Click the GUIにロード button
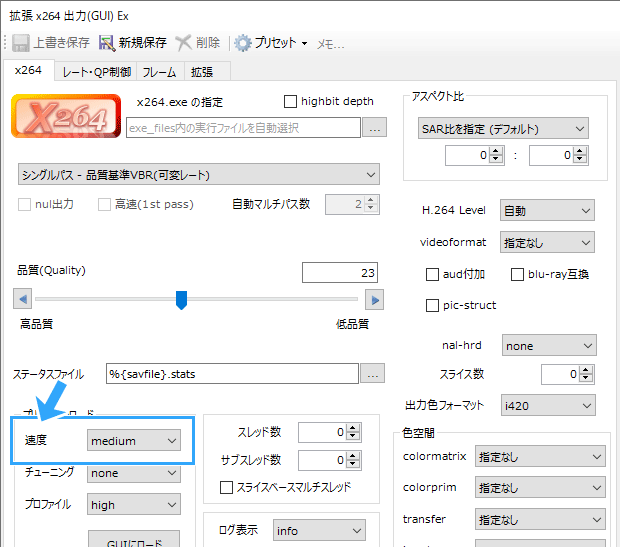 pyautogui.click(x=134, y=539)
